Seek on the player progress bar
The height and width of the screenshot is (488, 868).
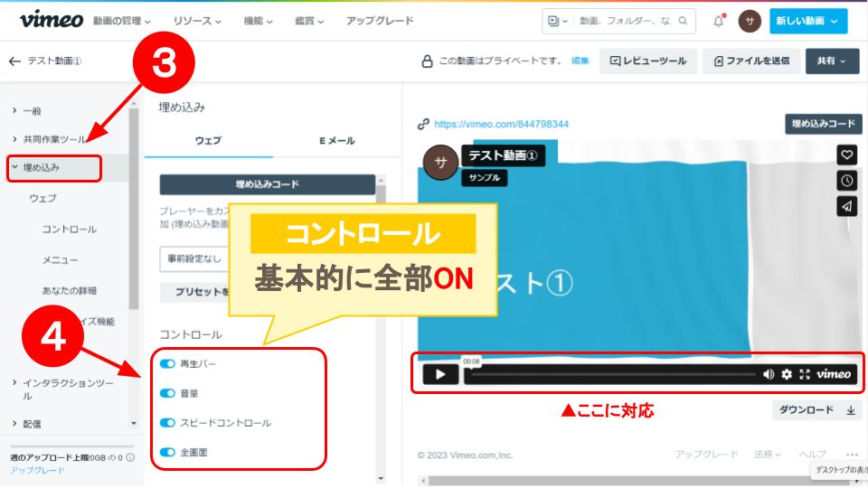tap(613, 374)
